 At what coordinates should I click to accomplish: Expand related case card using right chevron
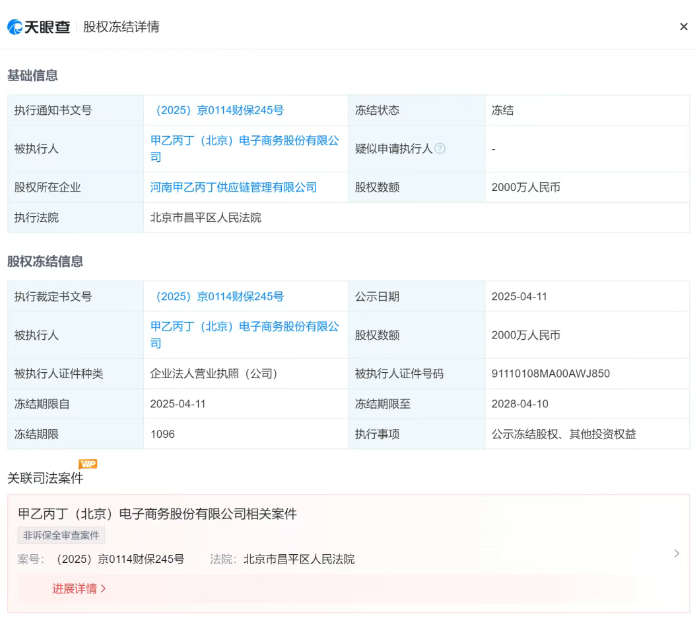click(x=676, y=553)
